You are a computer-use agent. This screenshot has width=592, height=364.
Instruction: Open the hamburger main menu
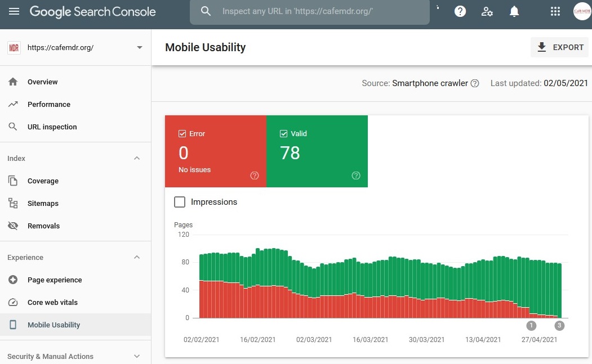coord(14,11)
